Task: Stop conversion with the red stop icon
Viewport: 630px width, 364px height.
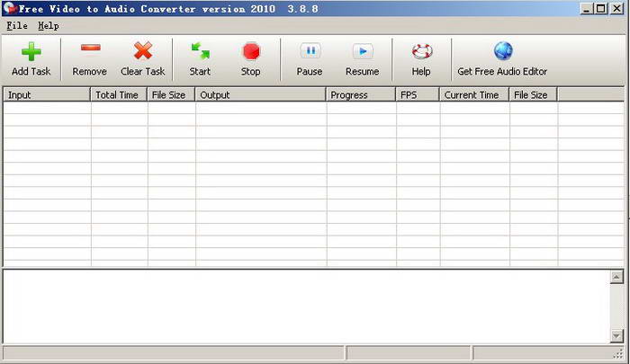Action: (x=251, y=51)
